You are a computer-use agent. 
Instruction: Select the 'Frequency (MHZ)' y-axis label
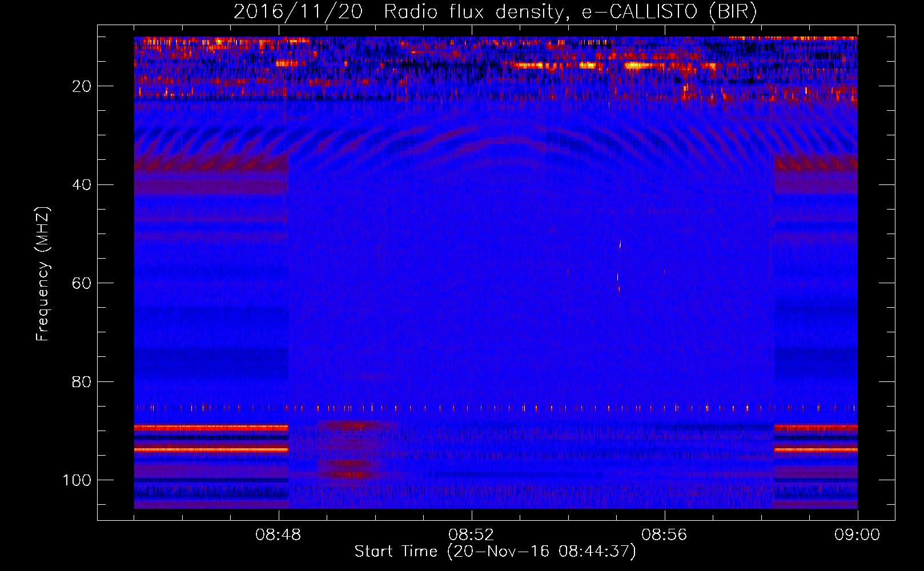coord(43,274)
